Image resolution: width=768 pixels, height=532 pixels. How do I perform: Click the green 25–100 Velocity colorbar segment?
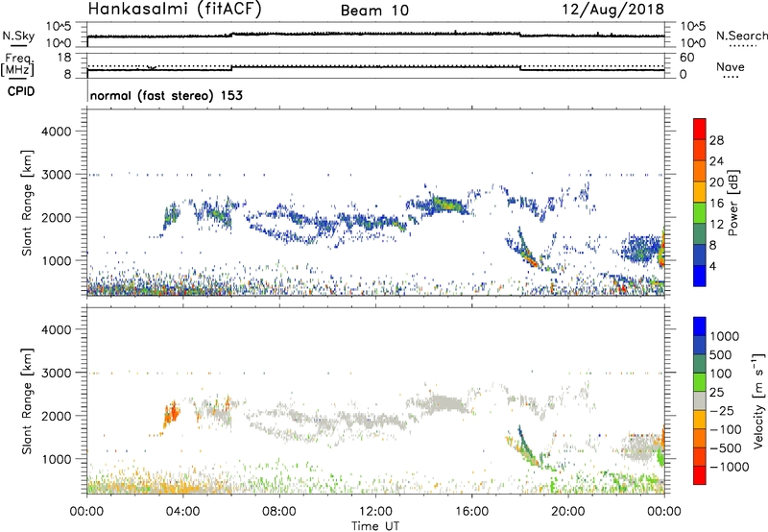click(700, 382)
